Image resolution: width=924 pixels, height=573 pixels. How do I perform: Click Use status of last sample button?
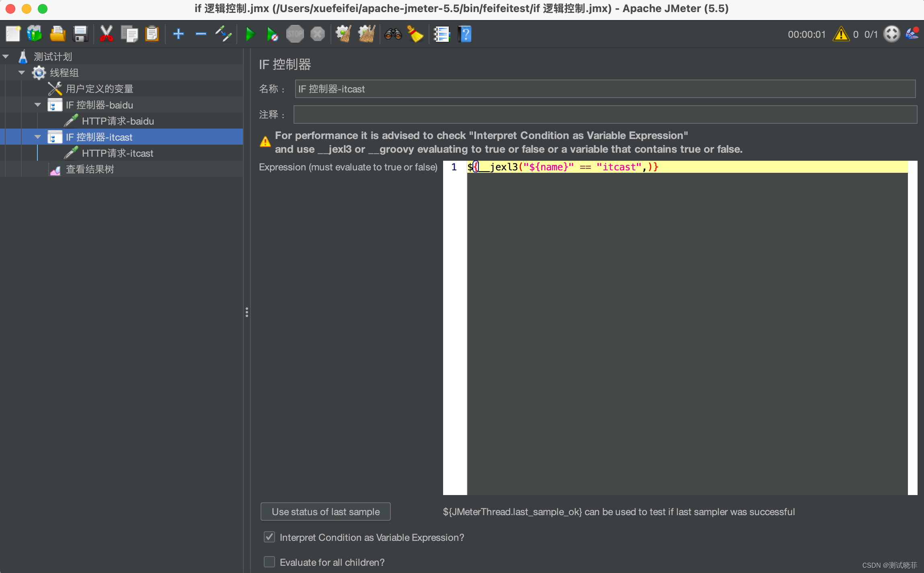[325, 512]
